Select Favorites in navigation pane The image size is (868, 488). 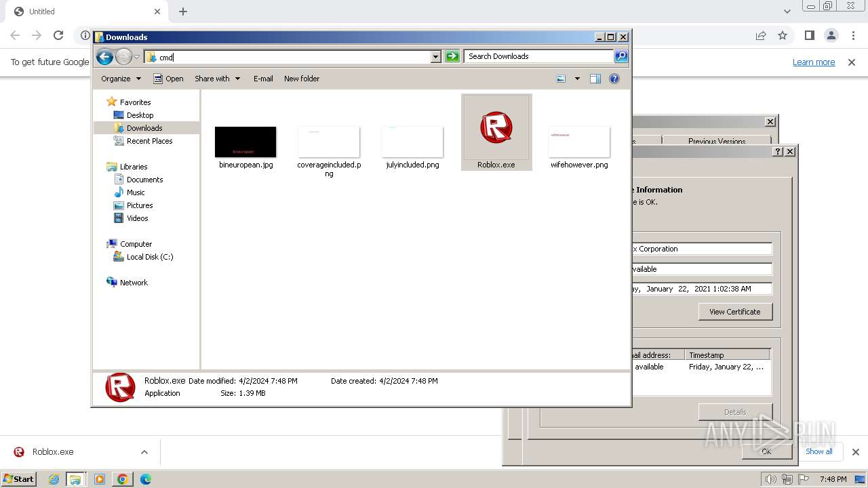coord(135,102)
